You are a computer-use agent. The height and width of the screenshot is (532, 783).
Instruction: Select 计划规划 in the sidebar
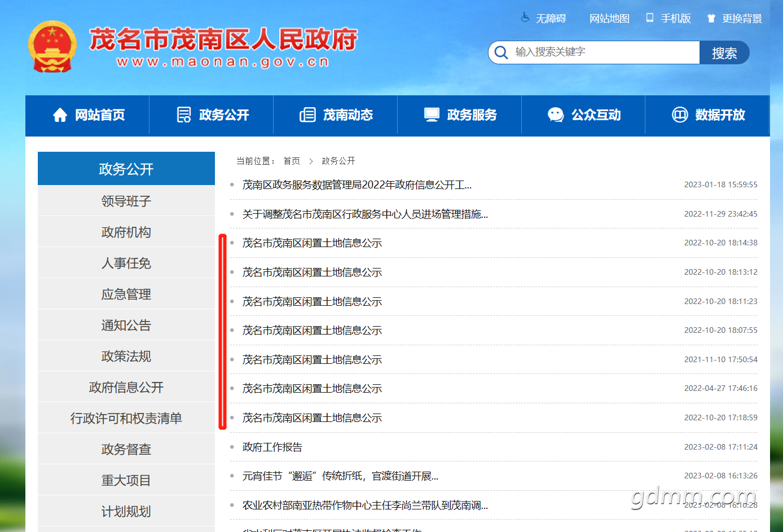(x=126, y=511)
